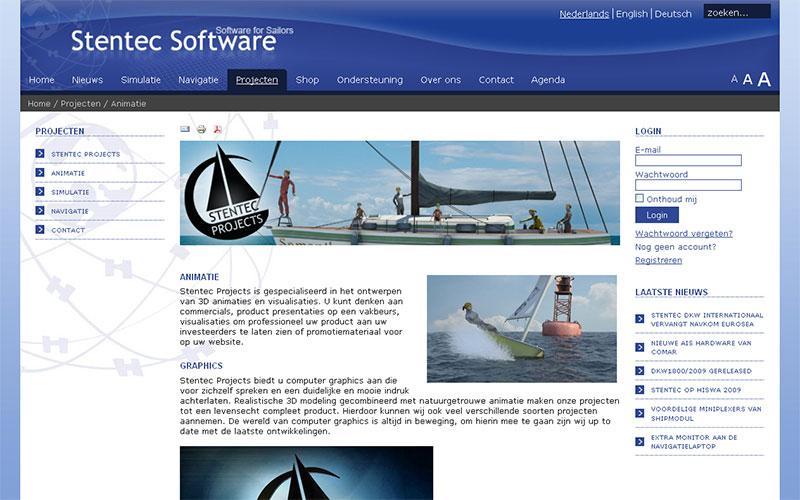The image size is (800, 500).
Task: Click the Stentec Projects logo banner
Action: [399, 193]
